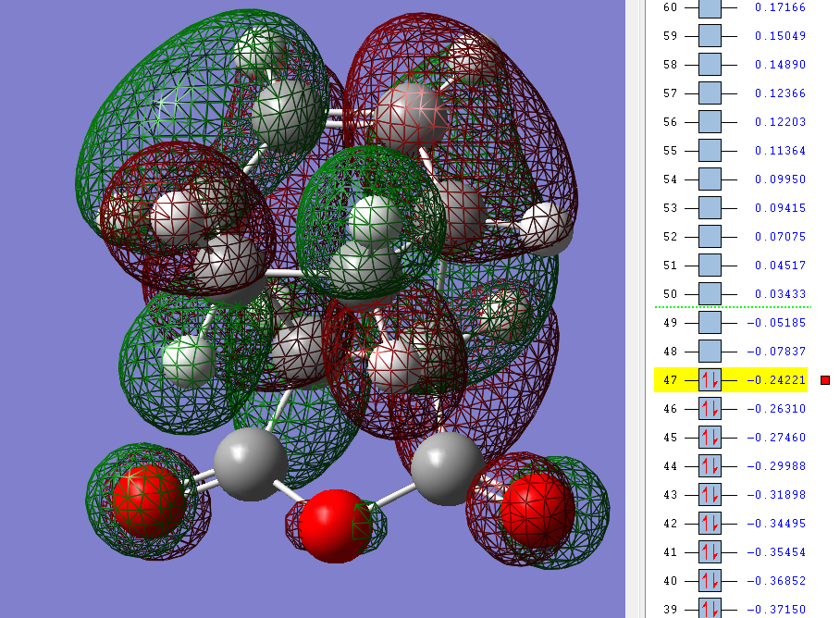Click energy value -0.05185
Image resolution: width=840 pixels, height=618 pixels.
776,323
